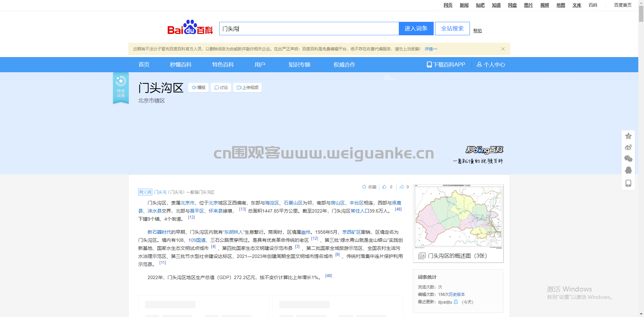Click the mobile phone icon in the side toolbar

point(628,183)
